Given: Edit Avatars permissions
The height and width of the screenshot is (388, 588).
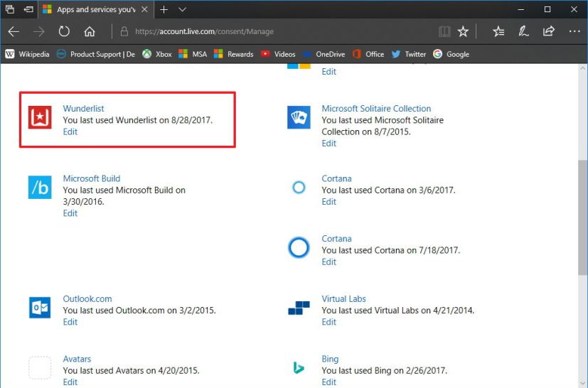Looking at the screenshot, I should (70, 382).
